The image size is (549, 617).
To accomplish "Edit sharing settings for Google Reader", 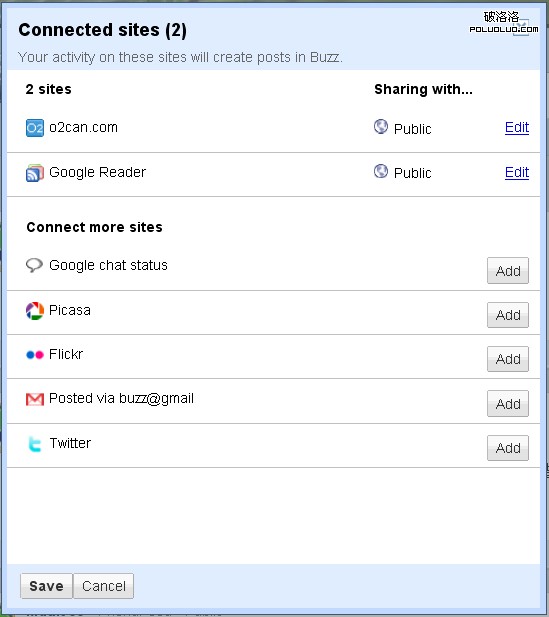I will tap(517, 172).
